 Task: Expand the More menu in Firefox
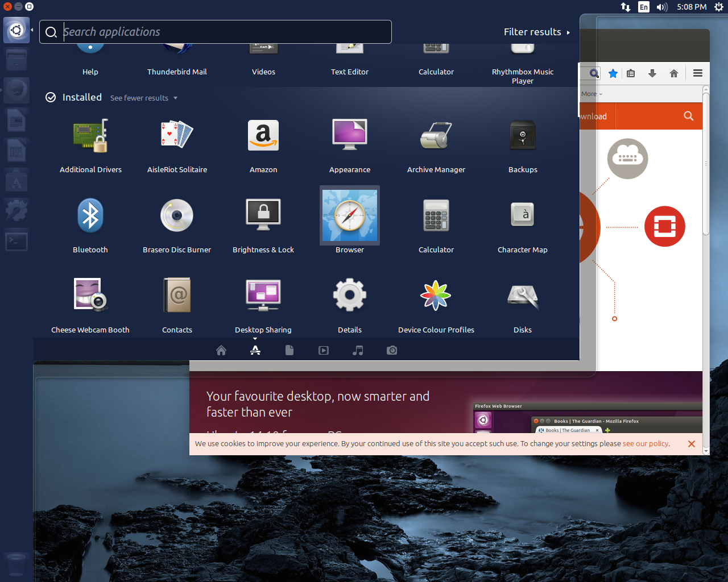click(x=591, y=94)
